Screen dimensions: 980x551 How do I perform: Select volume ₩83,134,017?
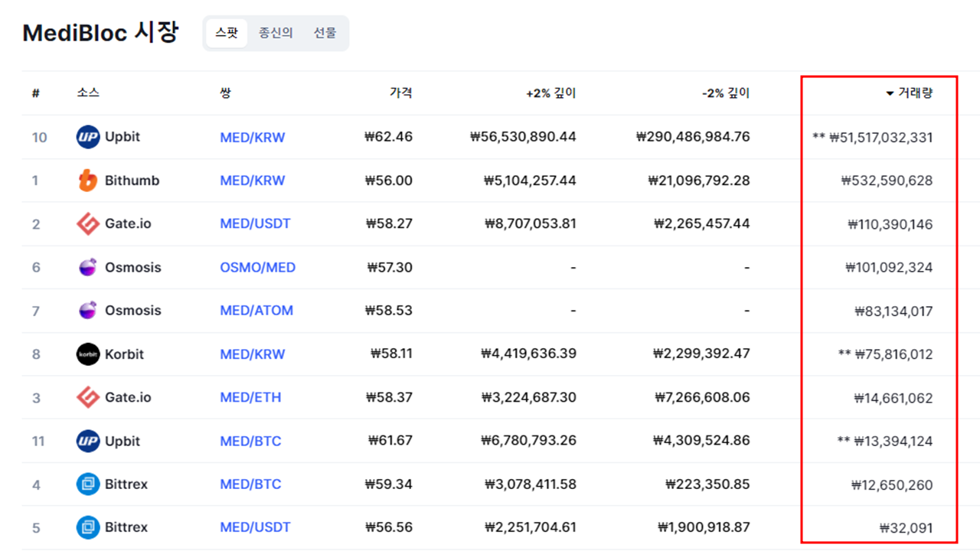(893, 311)
